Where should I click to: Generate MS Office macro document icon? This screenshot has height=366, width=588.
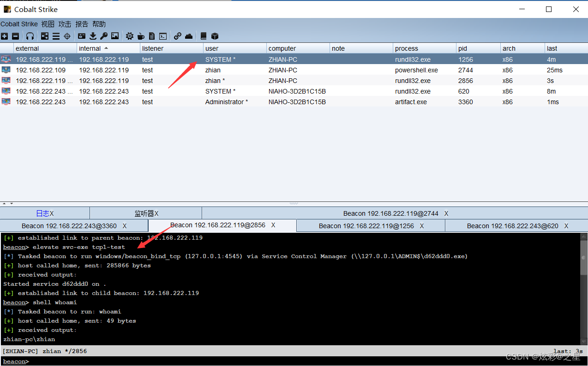152,36
